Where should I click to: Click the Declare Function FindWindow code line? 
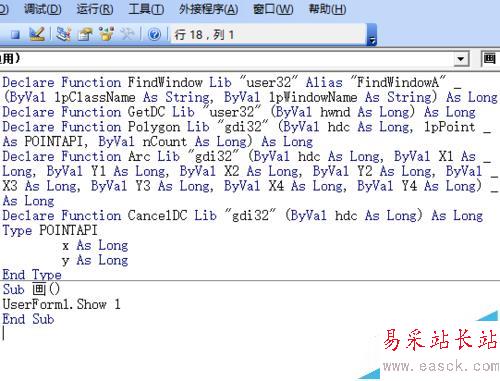click(232, 82)
